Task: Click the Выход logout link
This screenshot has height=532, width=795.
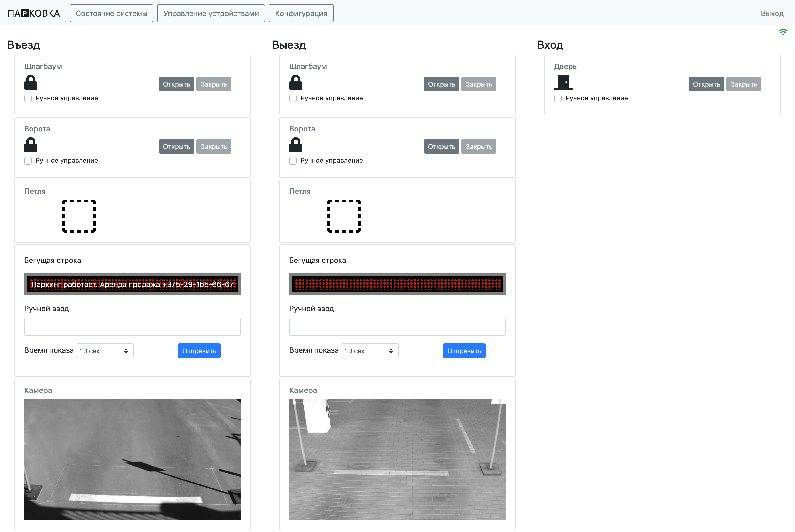Action: click(x=772, y=13)
